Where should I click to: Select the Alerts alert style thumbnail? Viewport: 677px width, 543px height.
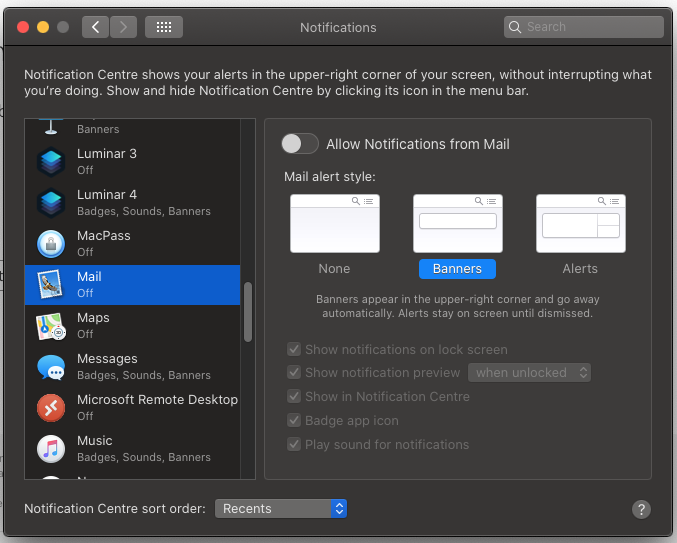(581, 223)
